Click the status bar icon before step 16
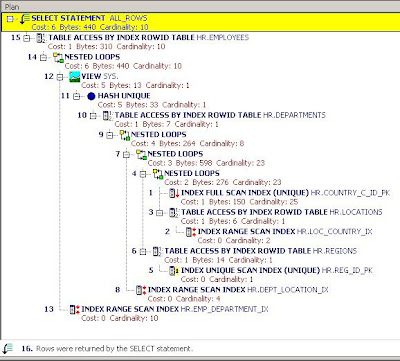Screen dimensions: 400x361 [x=7, y=349]
